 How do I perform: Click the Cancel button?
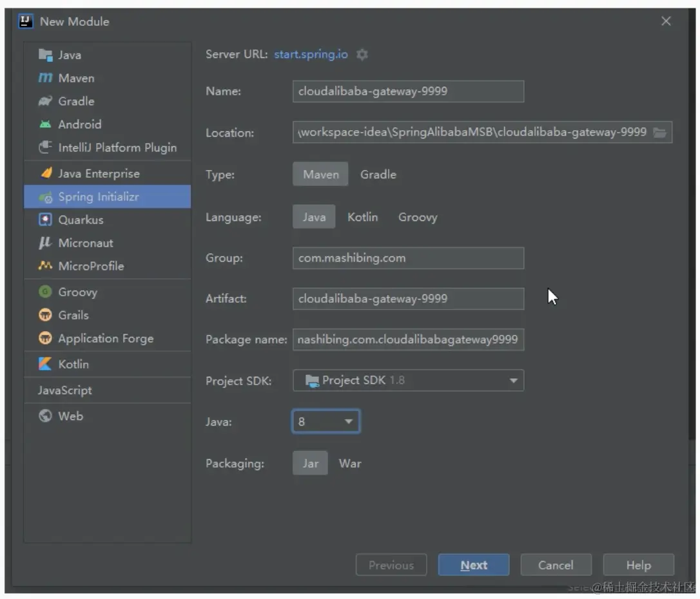(556, 565)
